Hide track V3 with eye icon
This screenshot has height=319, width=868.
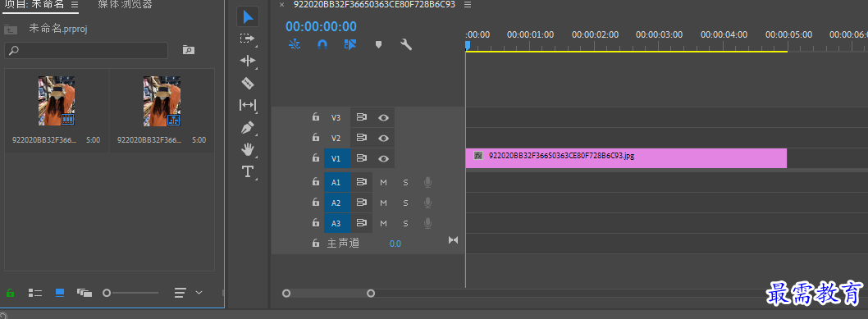tap(384, 117)
